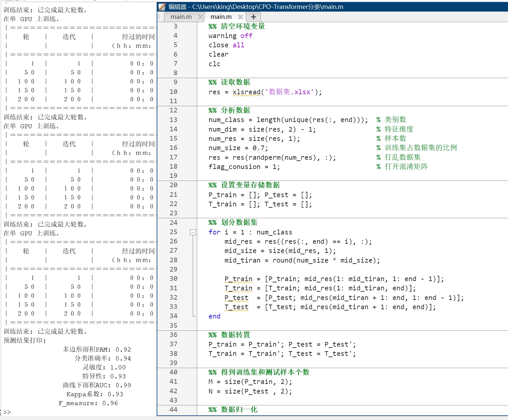
Task: Click 'M = size(P_train, 2);' line
Action: 250,382
